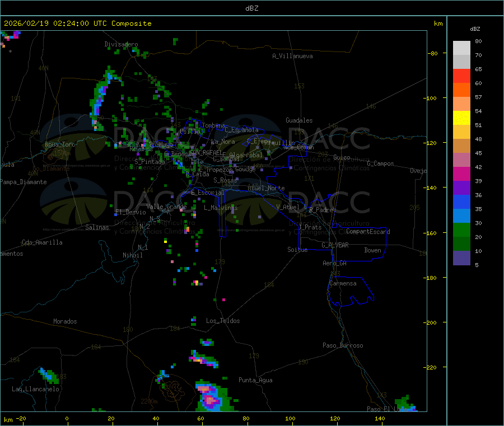Image resolution: width=504 pixels, height=426 pixels.
Task: Select the Lag.Llancanelo place label
Action: 35,389
